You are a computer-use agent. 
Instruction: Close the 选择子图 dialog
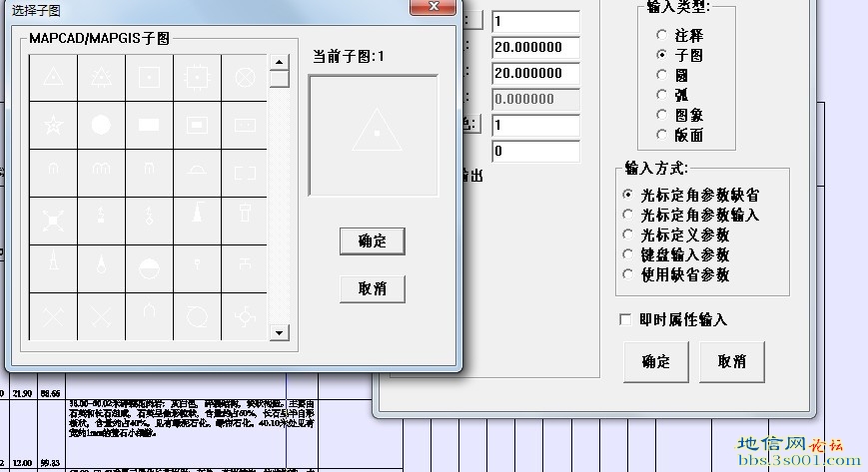[x=433, y=6]
